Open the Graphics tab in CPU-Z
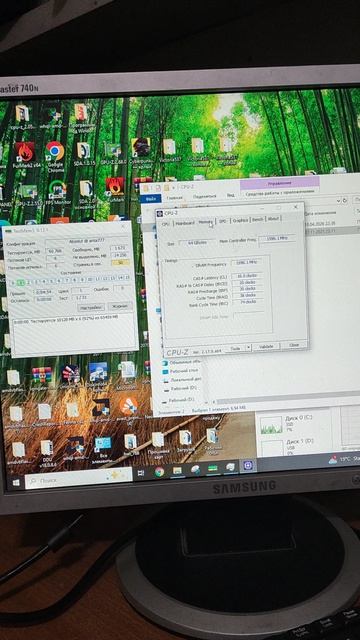Screen dimensions: 360x640 [240, 220]
